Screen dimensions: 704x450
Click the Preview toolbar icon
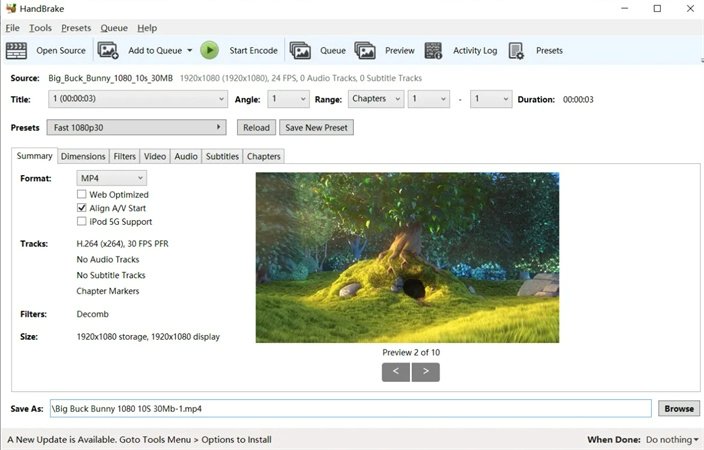365,50
